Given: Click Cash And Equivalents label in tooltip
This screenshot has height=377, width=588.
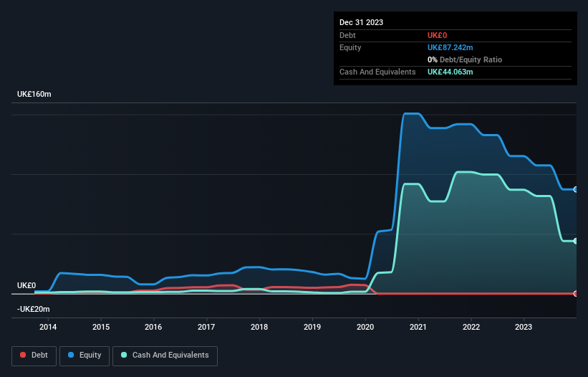Looking at the screenshot, I should tap(377, 72).
